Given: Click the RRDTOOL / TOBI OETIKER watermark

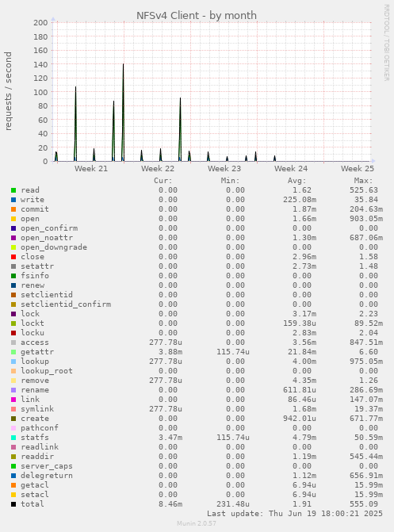Looking at the screenshot, I should point(387,42).
